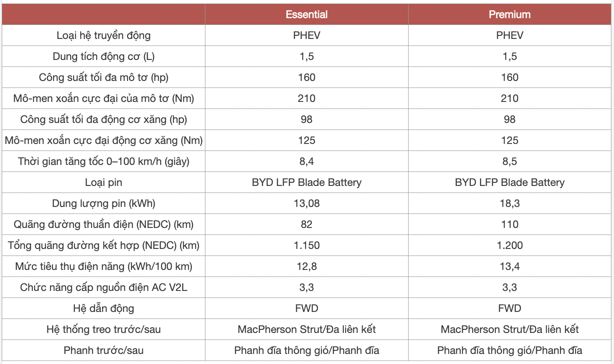Select Essential's FWD drivetrain cell

[307, 308]
